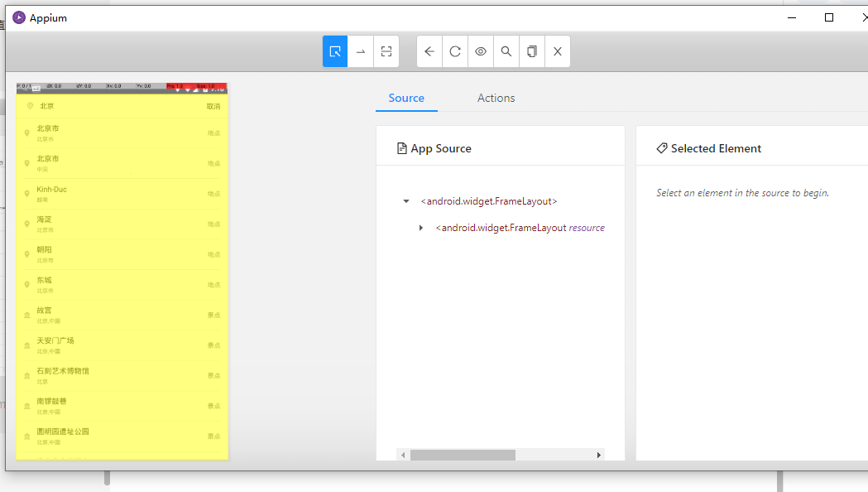Minimize the Appium window
868x492 pixels.
coord(792,17)
